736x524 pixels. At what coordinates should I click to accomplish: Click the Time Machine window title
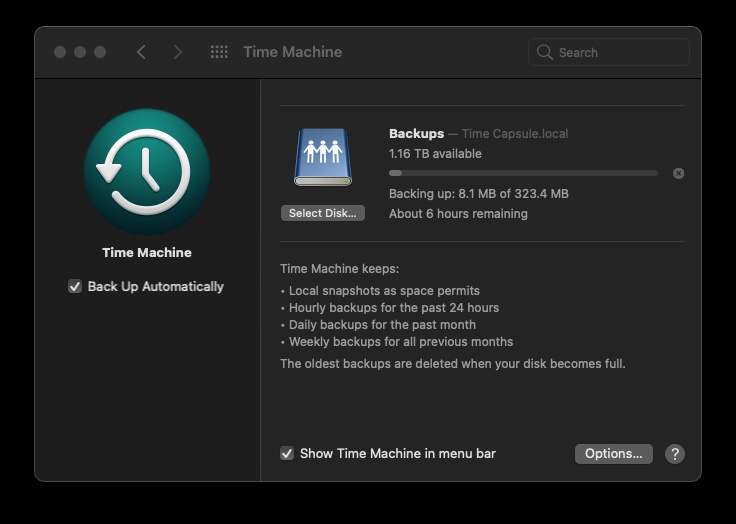coord(292,52)
